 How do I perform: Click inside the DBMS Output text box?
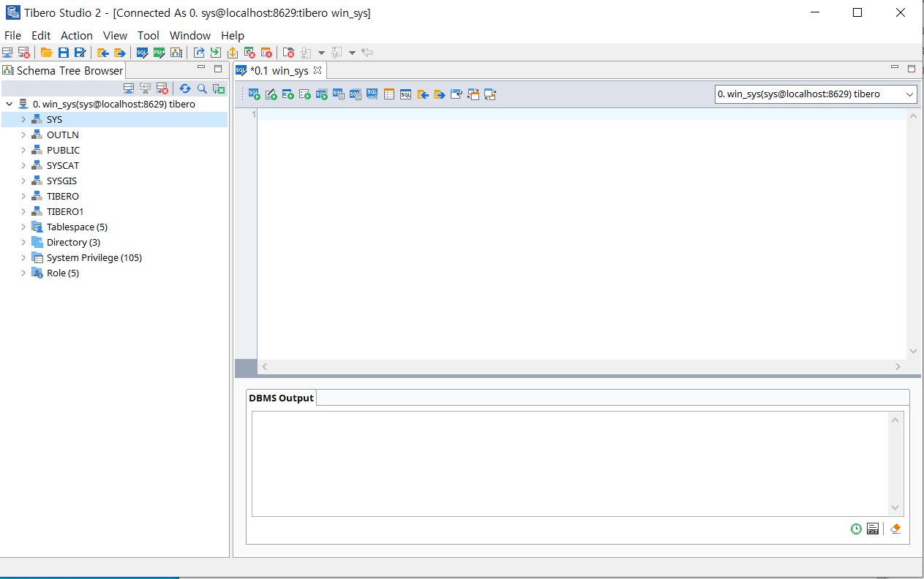tap(571, 463)
